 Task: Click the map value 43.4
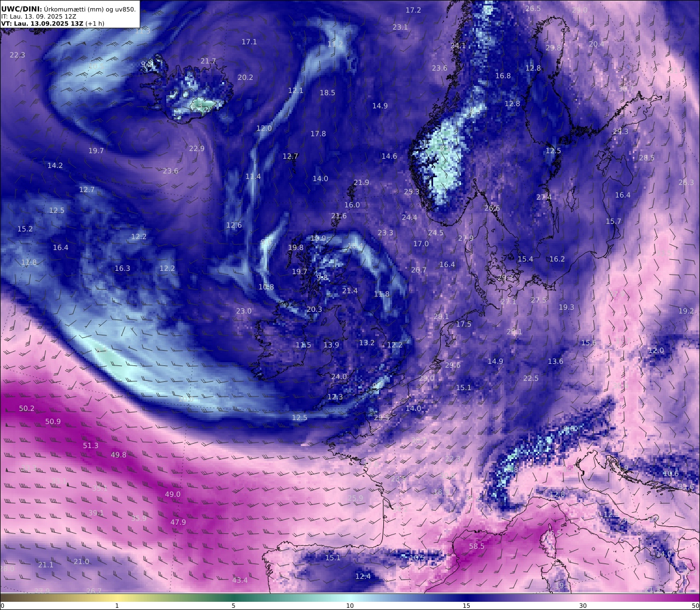240,580
